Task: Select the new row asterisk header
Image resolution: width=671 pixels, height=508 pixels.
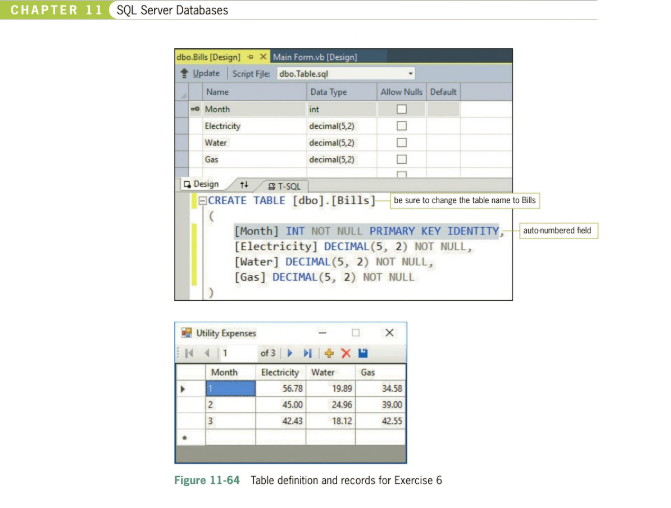Action: [190, 437]
